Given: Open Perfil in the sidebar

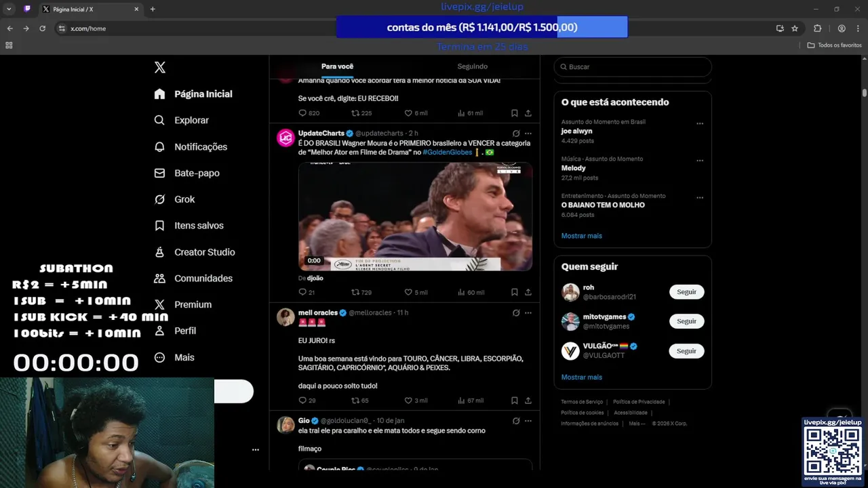Looking at the screenshot, I should 175,331.
